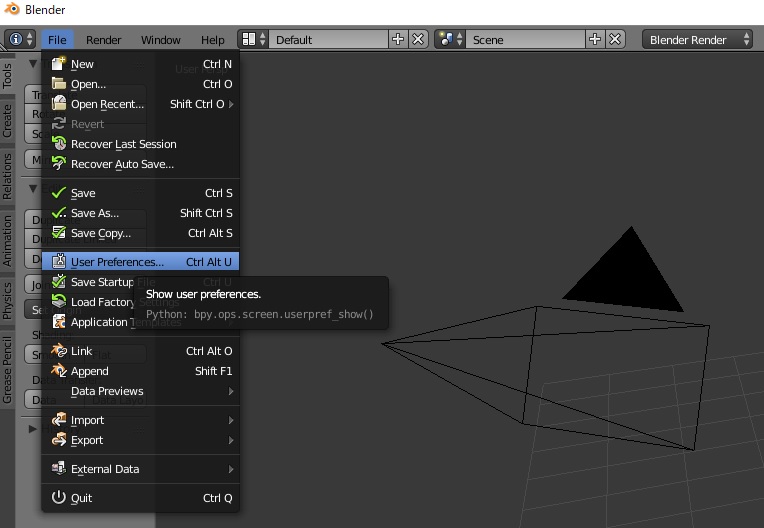
Task: Click the Save Startup File icon
Action: (x=58, y=282)
